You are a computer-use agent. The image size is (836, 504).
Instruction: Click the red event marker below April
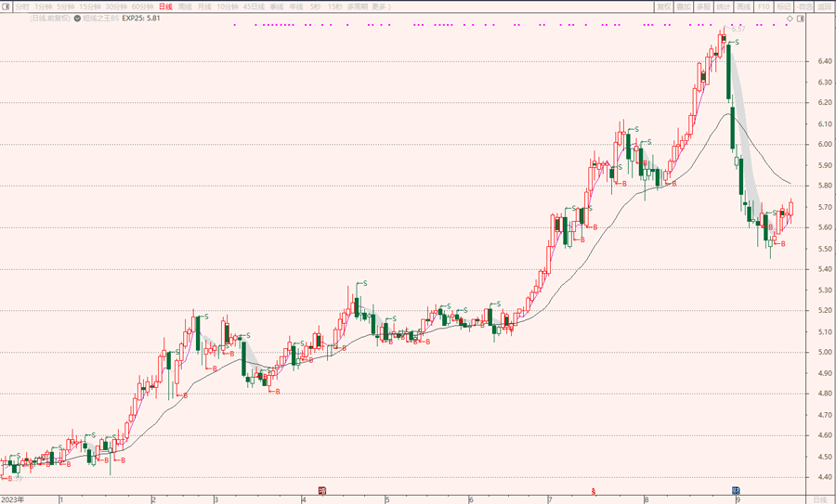point(322,490)
